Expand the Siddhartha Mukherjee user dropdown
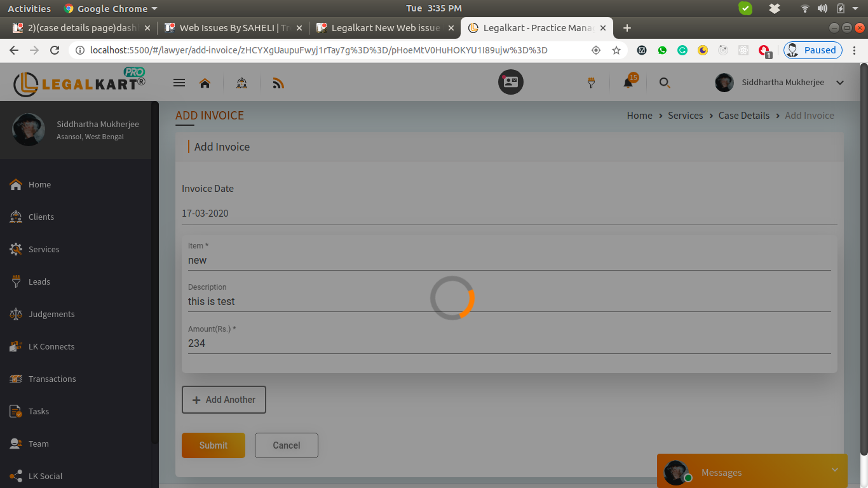868x488 pixels. point(840,83)
